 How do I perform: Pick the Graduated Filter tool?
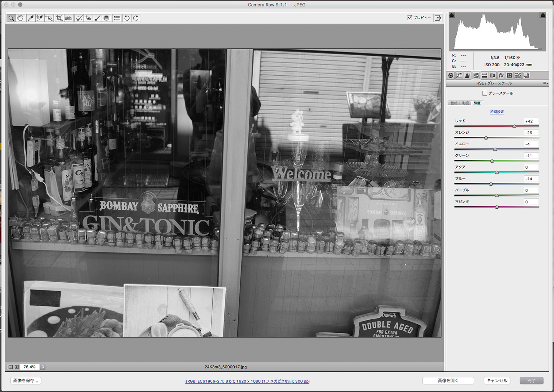pyautogui.click(x=107, y=18)
